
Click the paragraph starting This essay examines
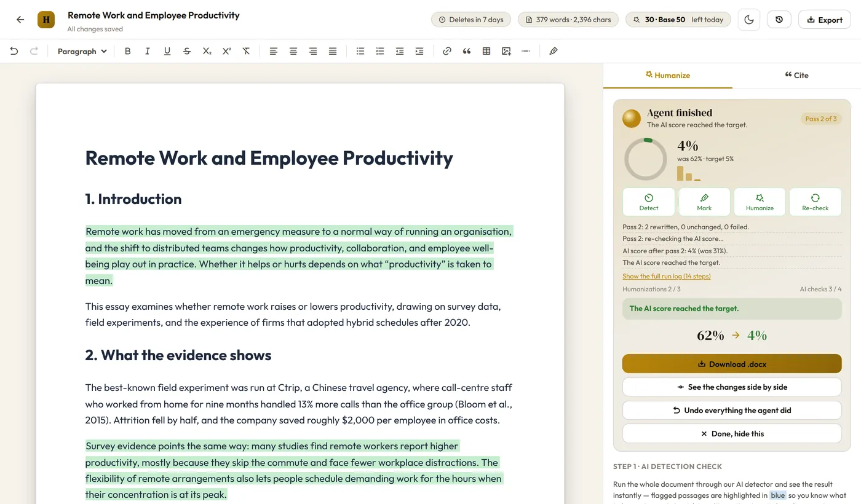(293, 314)
